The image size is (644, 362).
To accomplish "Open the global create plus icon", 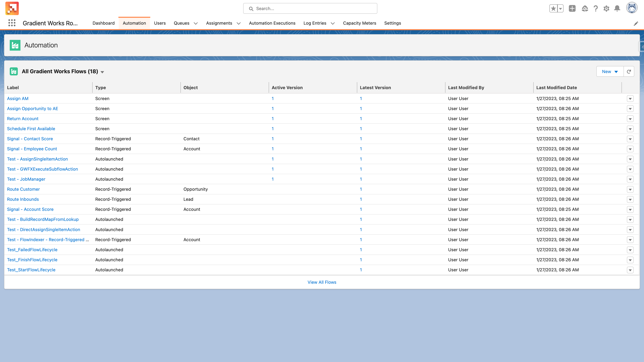I will click(572, 9).
